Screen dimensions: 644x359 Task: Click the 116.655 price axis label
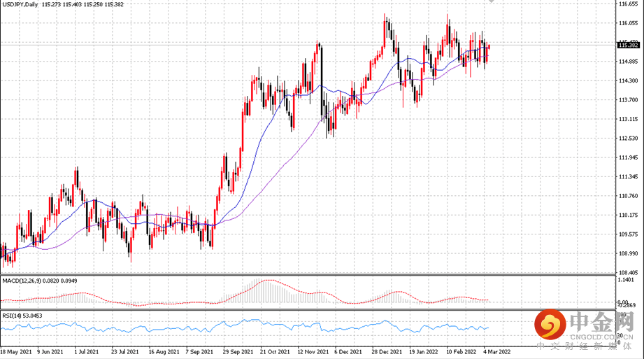coord(628,4)
